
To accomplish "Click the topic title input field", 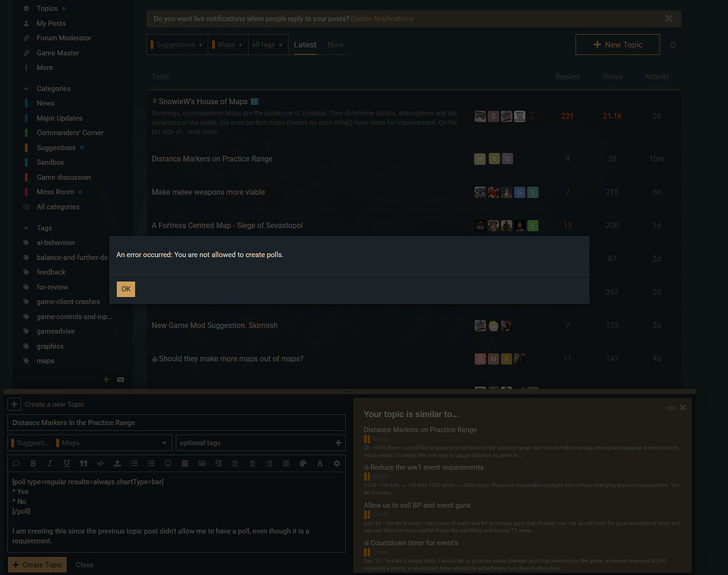I will [176, 423].
